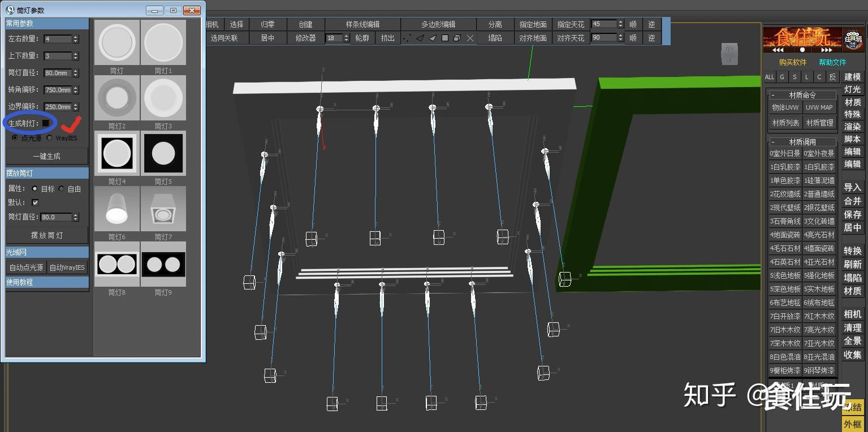868x432 pixels.
Task: Click the round logo next to banner
Action: click(x=853, y=40)
